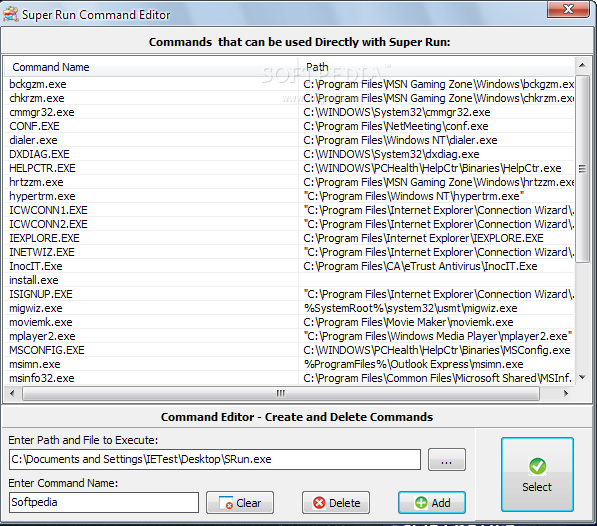
Task: Click the horizontal scrollbar thumb
Action: (281, 393)
